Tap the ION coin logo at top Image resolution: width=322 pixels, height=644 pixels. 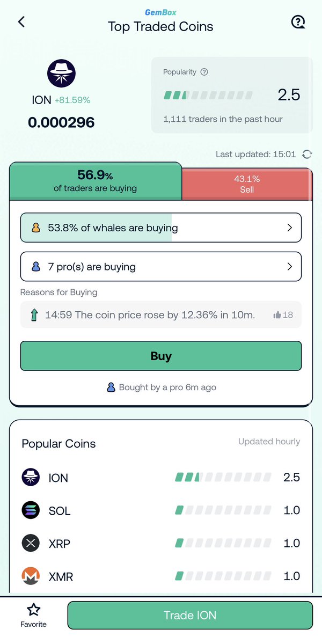pyautogui.click(x=62, y=74)
